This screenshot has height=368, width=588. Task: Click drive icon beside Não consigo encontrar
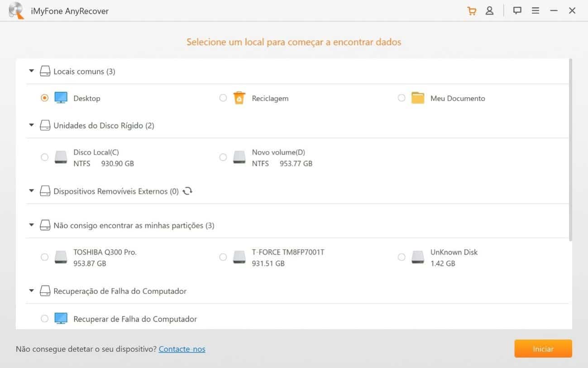45,225
